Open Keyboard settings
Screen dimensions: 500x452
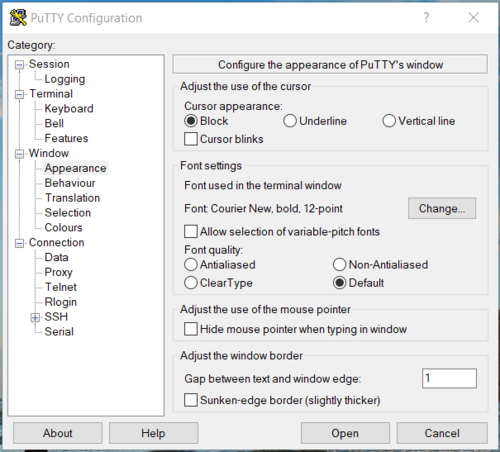click(69, 109)
